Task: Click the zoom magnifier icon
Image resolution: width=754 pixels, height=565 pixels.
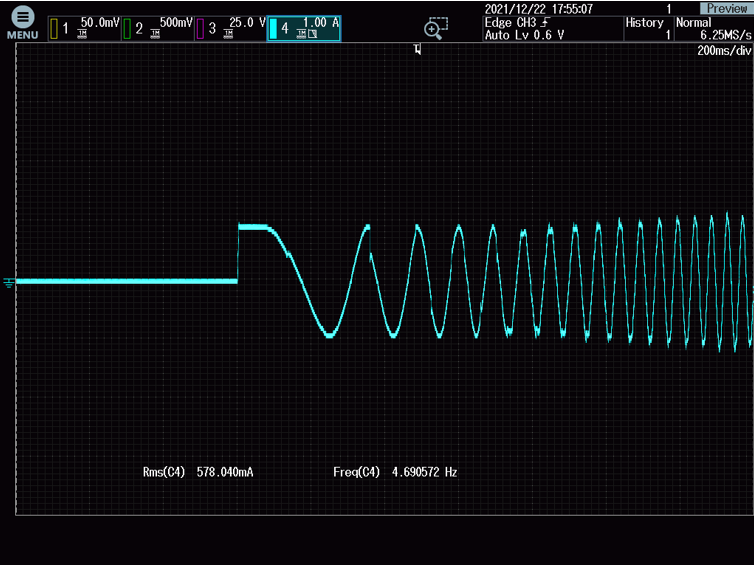Action: point(436,28)
